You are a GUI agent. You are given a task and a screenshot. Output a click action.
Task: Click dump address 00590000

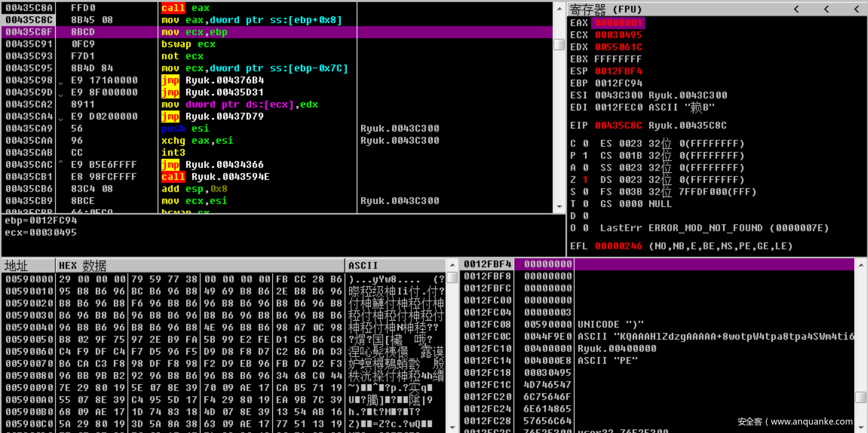(29, 279)
